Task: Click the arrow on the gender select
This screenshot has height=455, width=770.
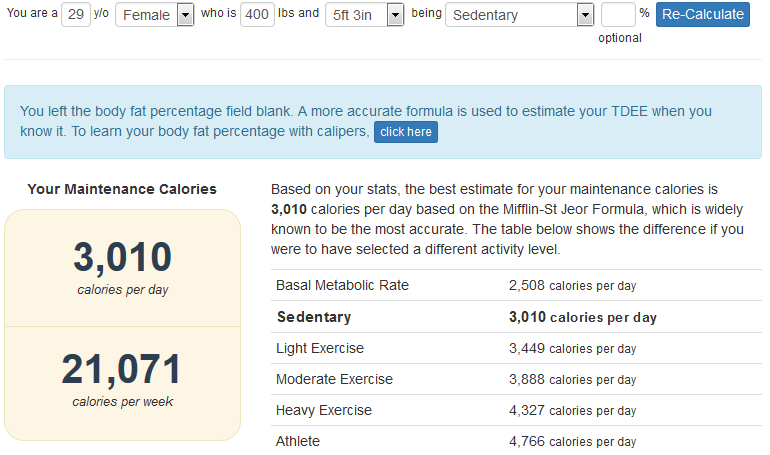Action: pos(185,15)
